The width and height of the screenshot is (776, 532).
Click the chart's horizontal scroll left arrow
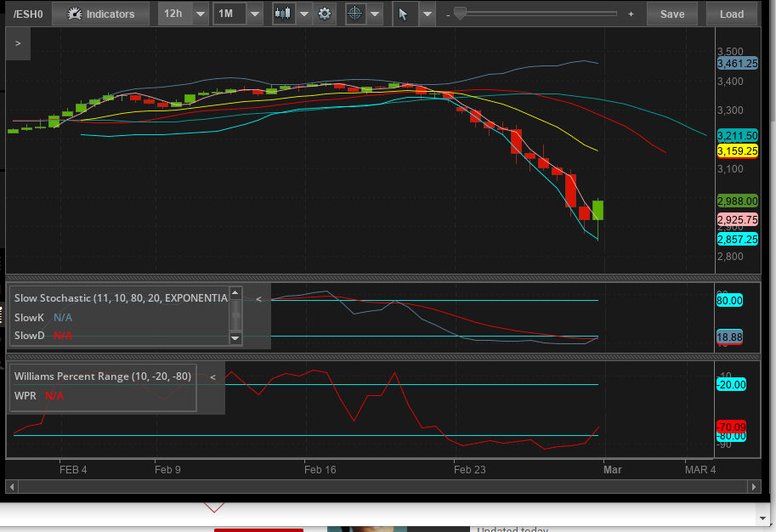12,487
